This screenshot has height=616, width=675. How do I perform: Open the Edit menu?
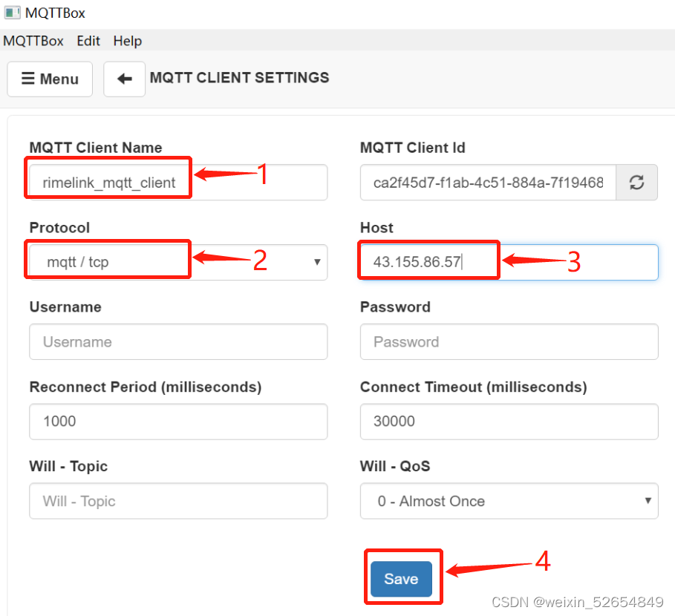click(88, 41)
